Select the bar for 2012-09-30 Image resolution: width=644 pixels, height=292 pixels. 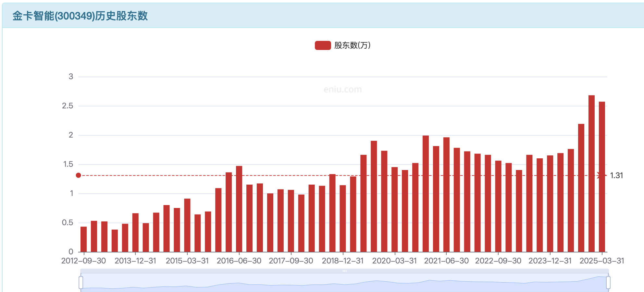pos(84,239)
